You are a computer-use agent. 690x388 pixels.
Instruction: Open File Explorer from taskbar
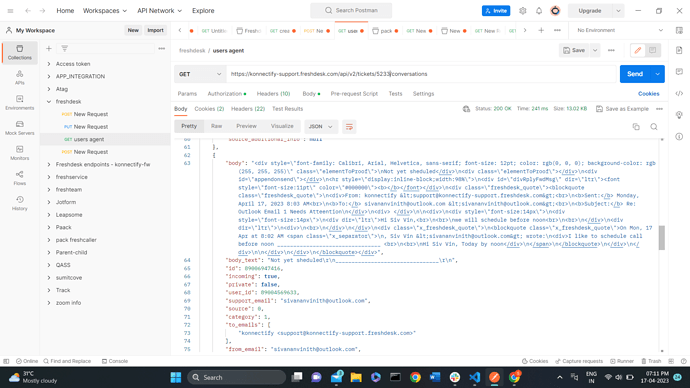pos(356,377)
